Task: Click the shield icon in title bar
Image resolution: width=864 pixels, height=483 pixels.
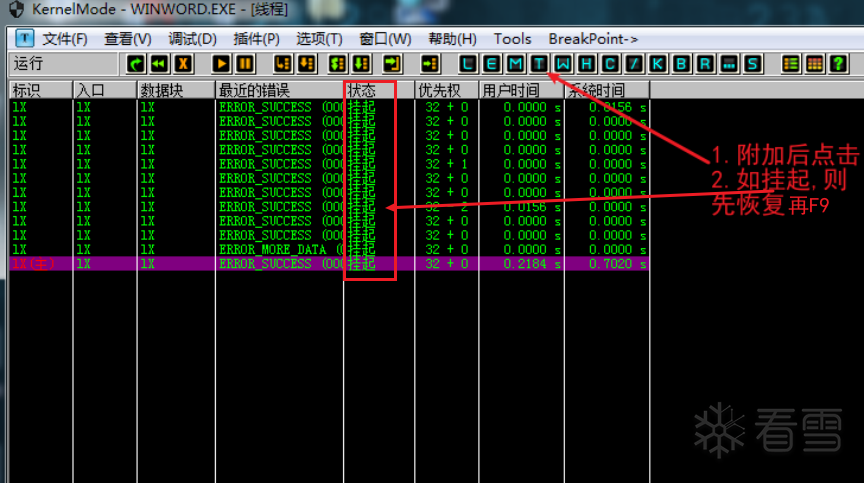Action: 17,9
